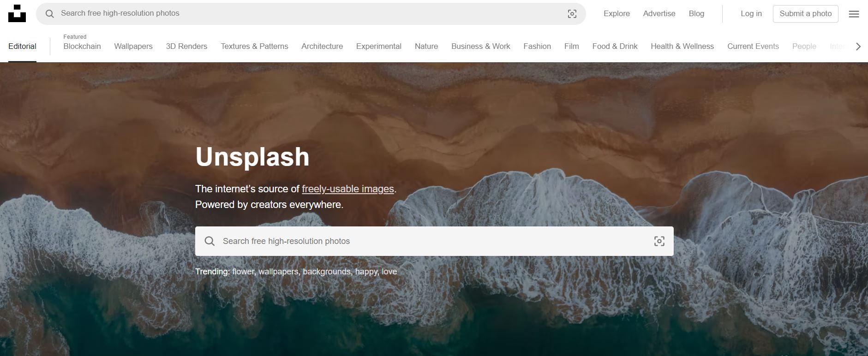Image resolution: width=868 pixels, height=356 pixels.
Task: Open the Nature category
Action: click(426, 46)
